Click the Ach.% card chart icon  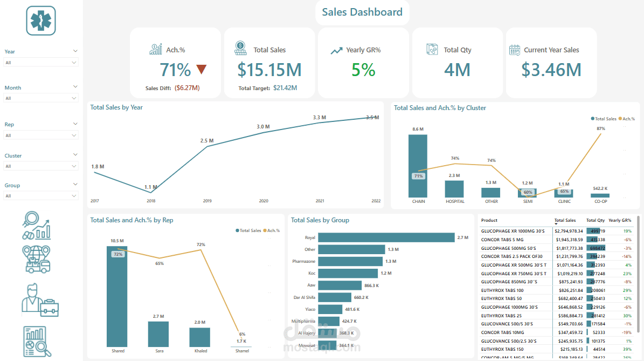(x=156, y=49)
